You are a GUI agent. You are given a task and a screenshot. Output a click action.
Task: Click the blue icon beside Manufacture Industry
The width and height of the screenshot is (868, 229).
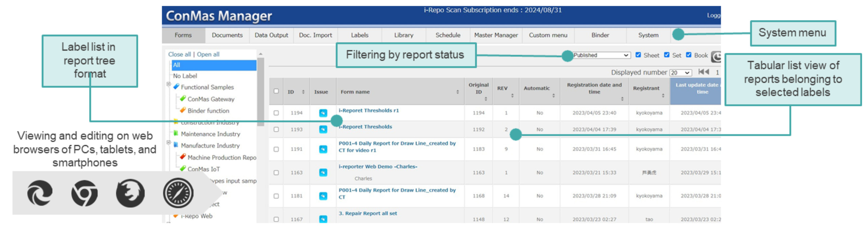click(176, 145)
